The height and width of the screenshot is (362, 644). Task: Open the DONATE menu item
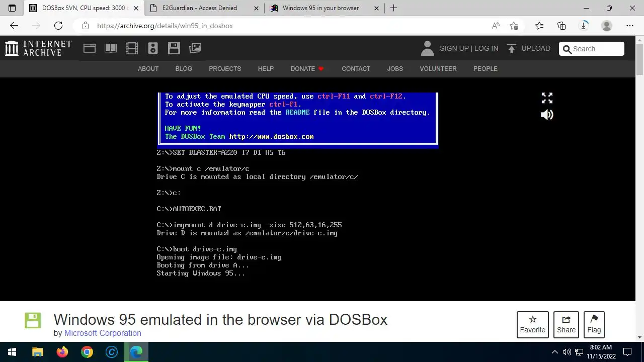[307, 68]
